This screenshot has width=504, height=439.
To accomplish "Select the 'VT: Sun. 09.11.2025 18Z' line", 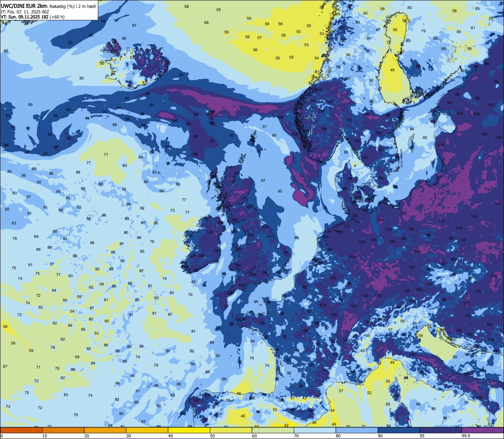I will click(24, 17).
